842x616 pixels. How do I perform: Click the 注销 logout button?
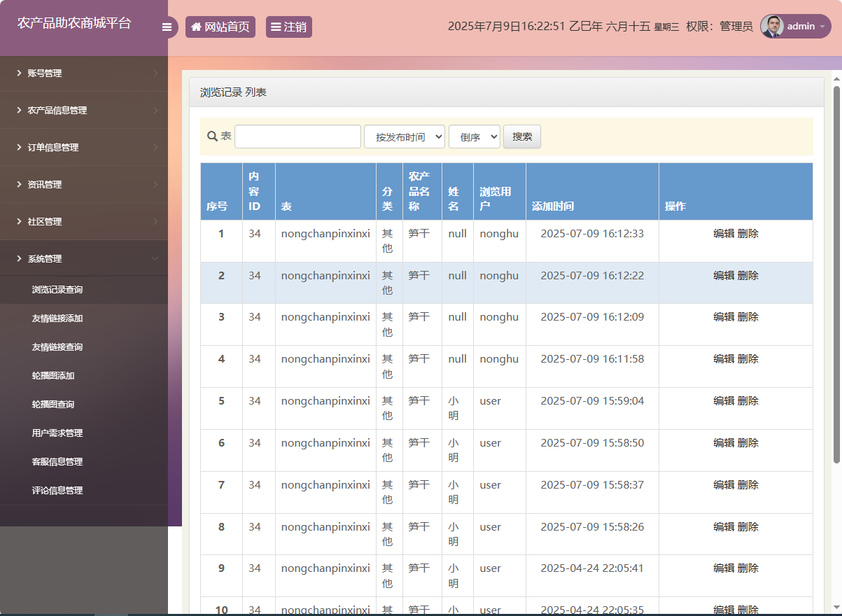tap(288, 27)
